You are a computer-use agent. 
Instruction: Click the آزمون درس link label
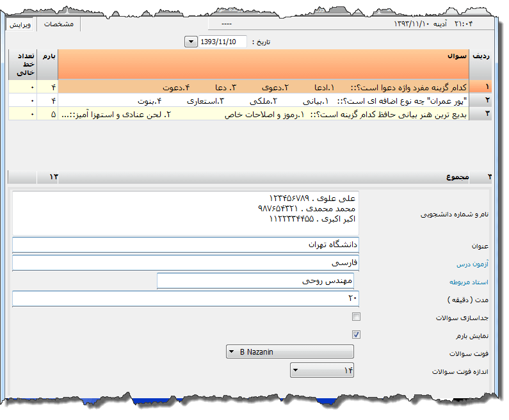coord(473,264)
